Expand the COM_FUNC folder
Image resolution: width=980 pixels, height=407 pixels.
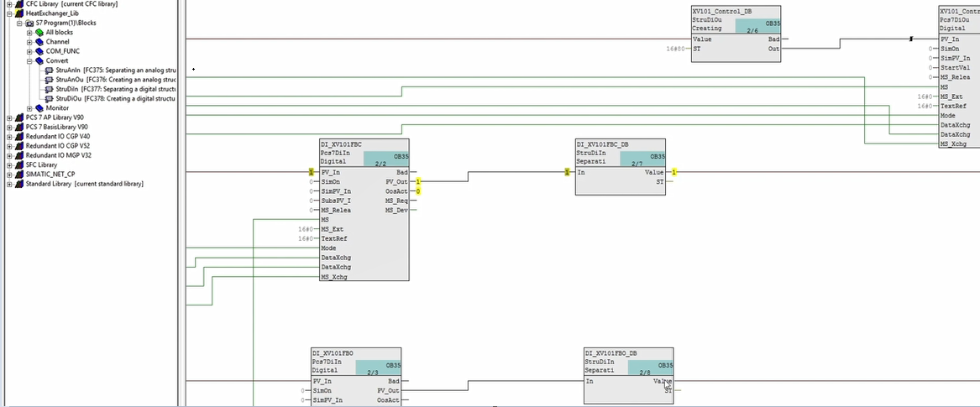point(29,51)
